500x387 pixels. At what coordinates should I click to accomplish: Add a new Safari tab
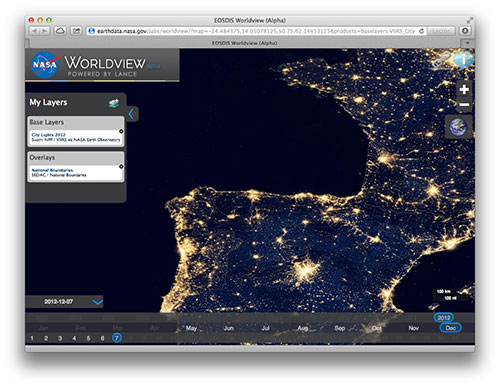click(467, 43)
